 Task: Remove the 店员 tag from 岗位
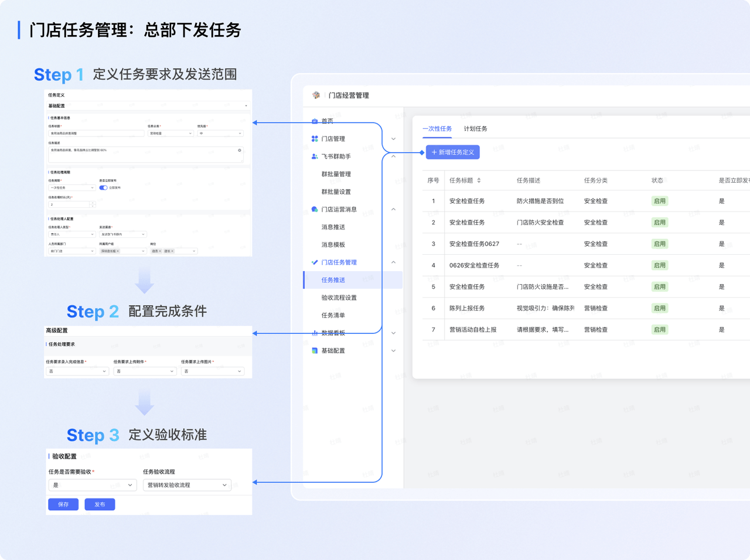tap(160, 251)
